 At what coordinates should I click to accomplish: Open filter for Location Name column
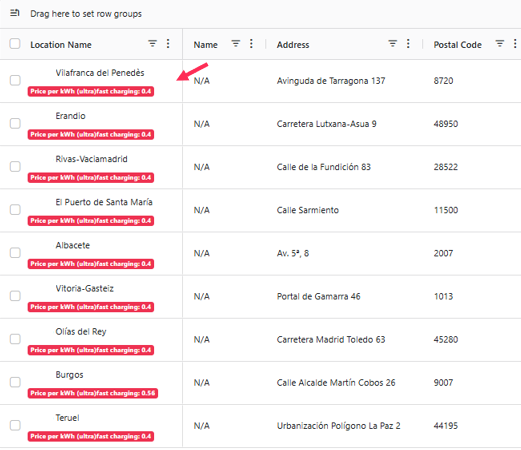(x=152, y=44)
